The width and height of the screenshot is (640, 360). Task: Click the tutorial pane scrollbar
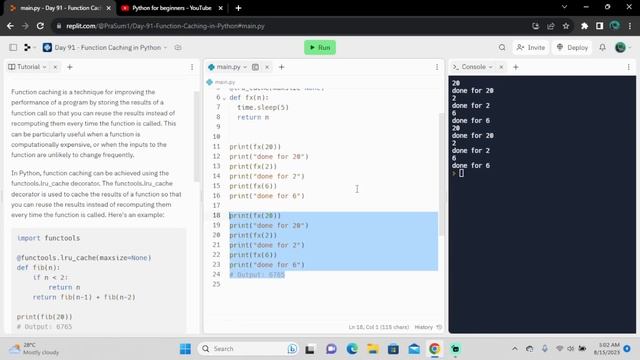(x=196, y=137)
